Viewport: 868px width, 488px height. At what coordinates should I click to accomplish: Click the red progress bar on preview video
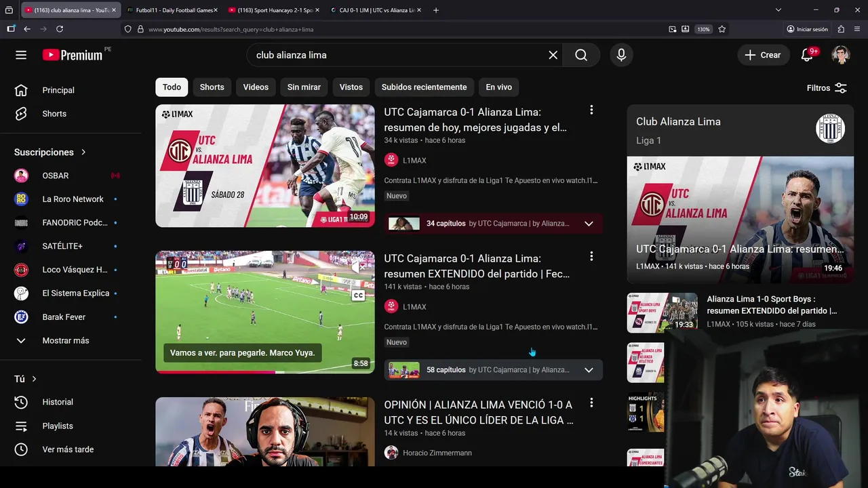(216, 372)
